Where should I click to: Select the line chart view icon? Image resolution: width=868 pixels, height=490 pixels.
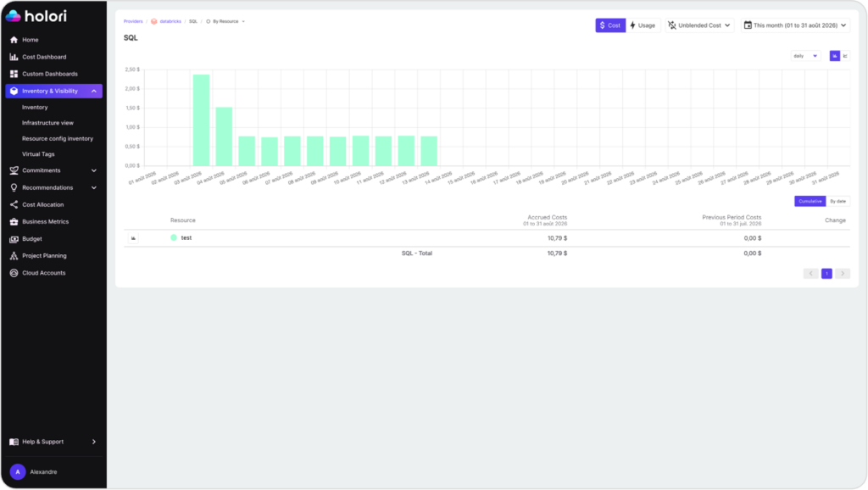845,56
